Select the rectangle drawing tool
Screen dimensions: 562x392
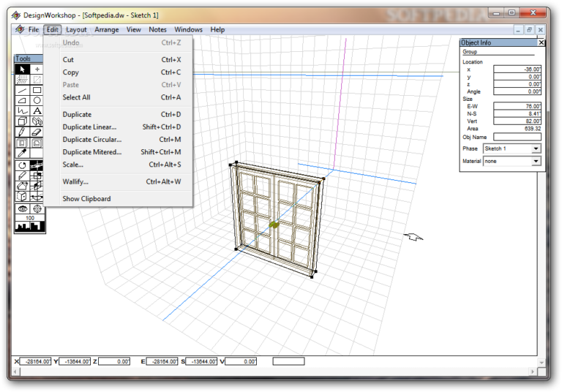point(37,90)
